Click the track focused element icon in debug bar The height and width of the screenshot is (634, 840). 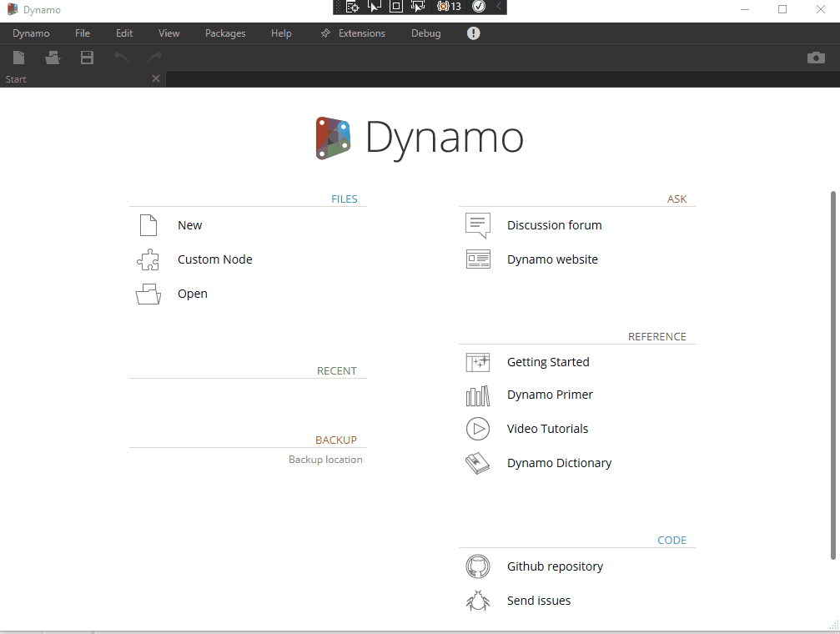(x=418, y=7)
